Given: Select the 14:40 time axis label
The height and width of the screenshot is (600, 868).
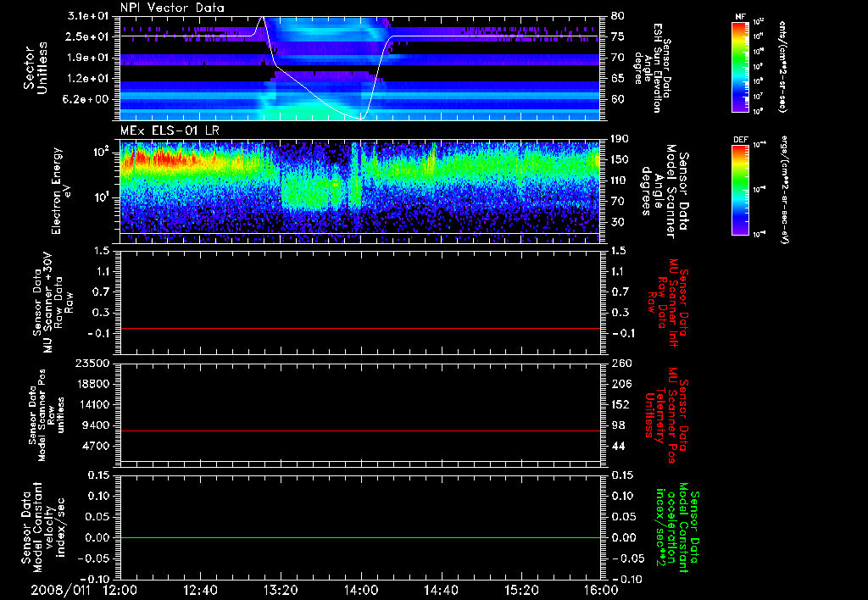Looking at the screenshot, I should (441, 589).
